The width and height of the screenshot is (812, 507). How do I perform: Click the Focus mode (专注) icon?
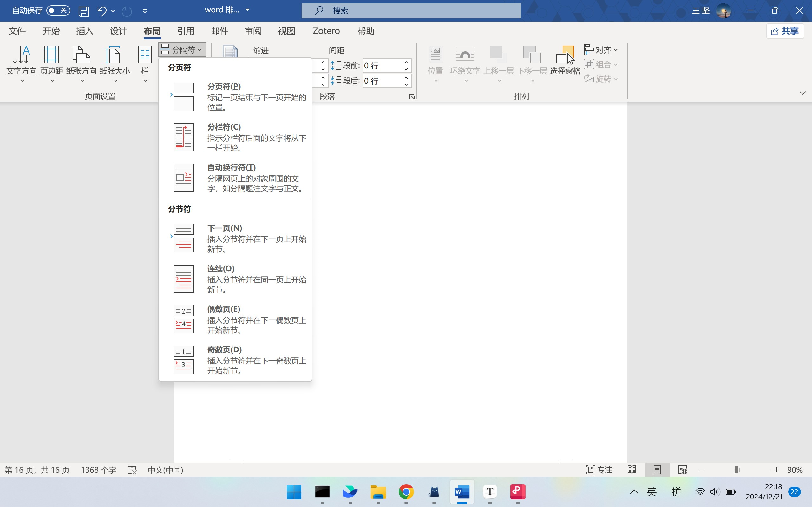[x=599, y=470]
